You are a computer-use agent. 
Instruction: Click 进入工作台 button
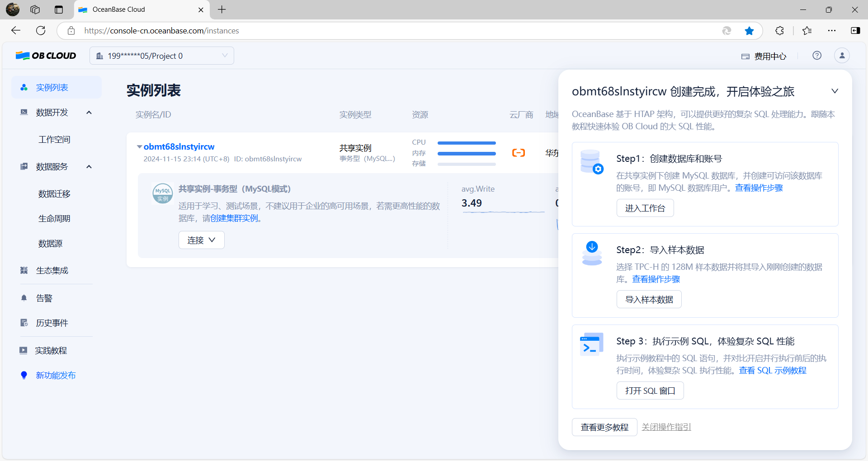645,208
